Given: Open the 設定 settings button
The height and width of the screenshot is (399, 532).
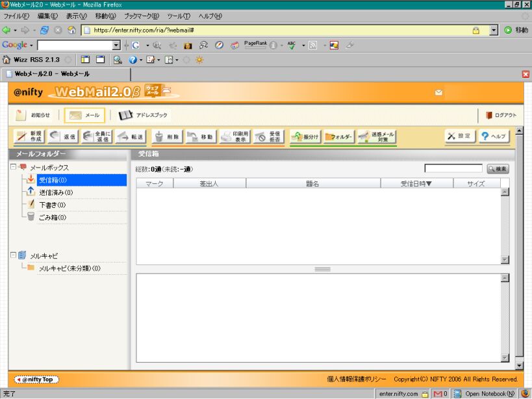Looking at the screenshot, I should [460, 136].
